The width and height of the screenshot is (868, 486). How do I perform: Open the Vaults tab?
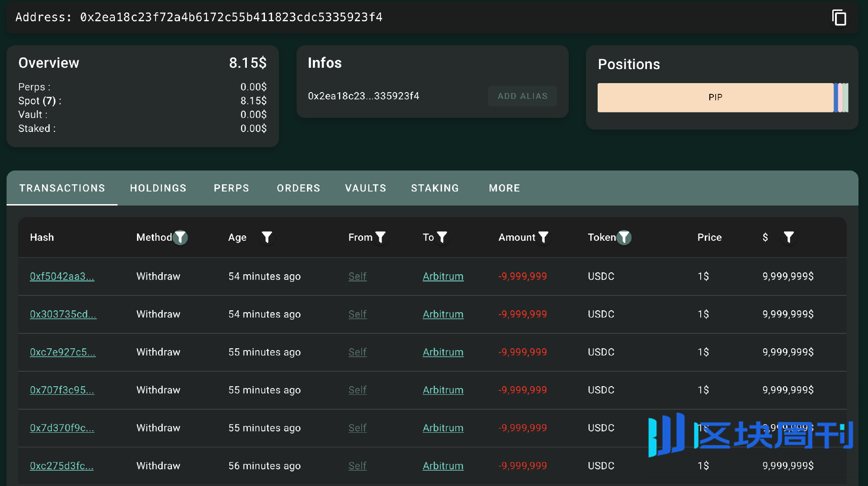(366, 188)
